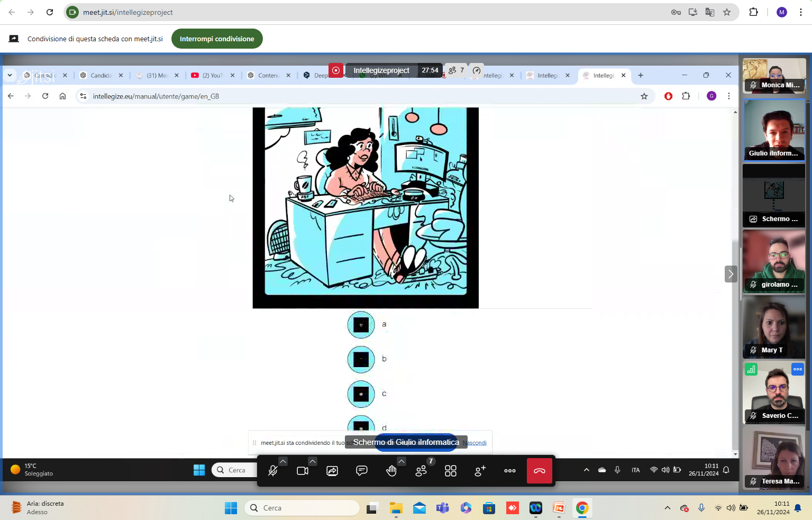The image size is (812, 520).
Task: Click the Candida tab in shared screen
Action: point(101,75)
